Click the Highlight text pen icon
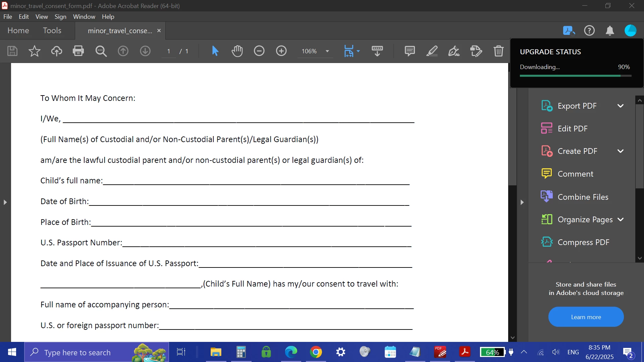 pos(432,51)
